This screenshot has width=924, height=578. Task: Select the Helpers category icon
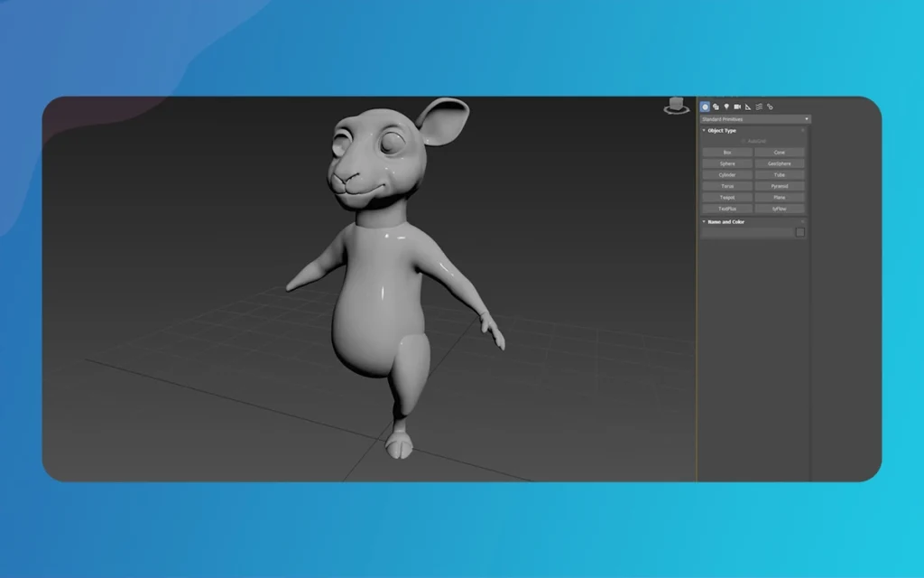(x=746, y=106)
